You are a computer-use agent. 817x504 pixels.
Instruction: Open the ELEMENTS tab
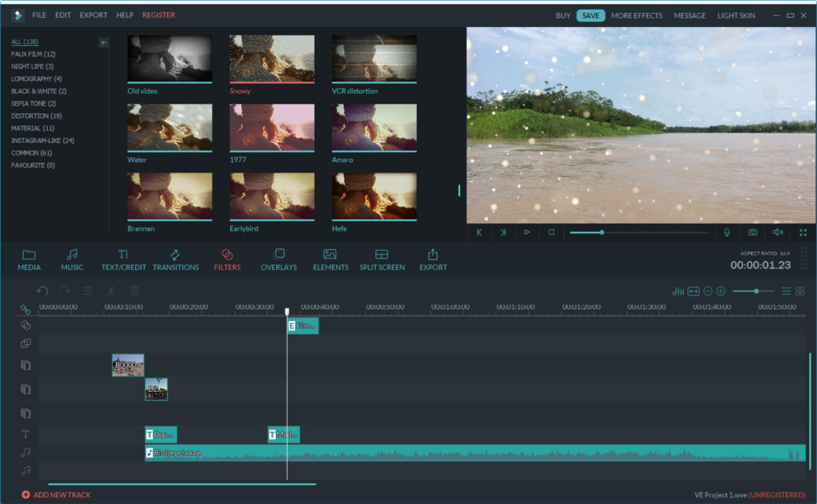click(x=330, y=260)
